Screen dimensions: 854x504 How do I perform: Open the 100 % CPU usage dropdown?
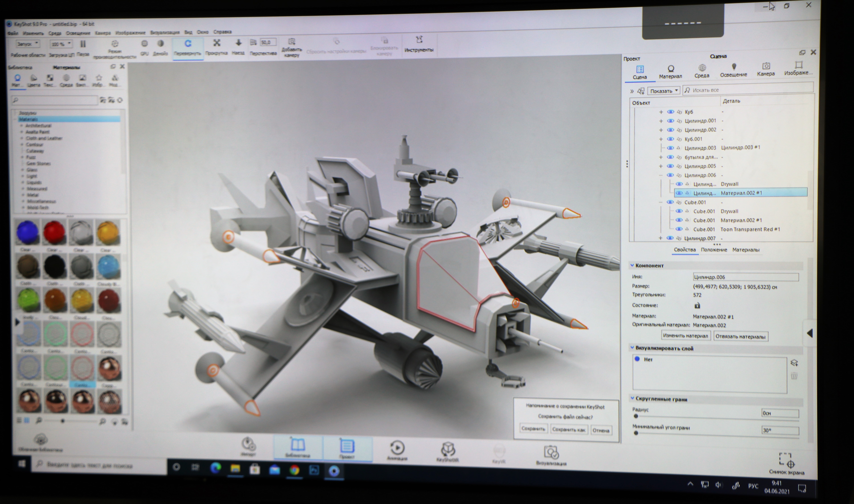click(61, 44)
